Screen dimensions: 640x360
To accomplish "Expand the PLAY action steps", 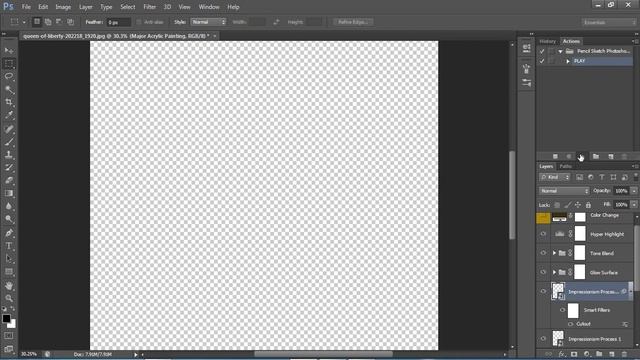I will [x=568, y=61].
